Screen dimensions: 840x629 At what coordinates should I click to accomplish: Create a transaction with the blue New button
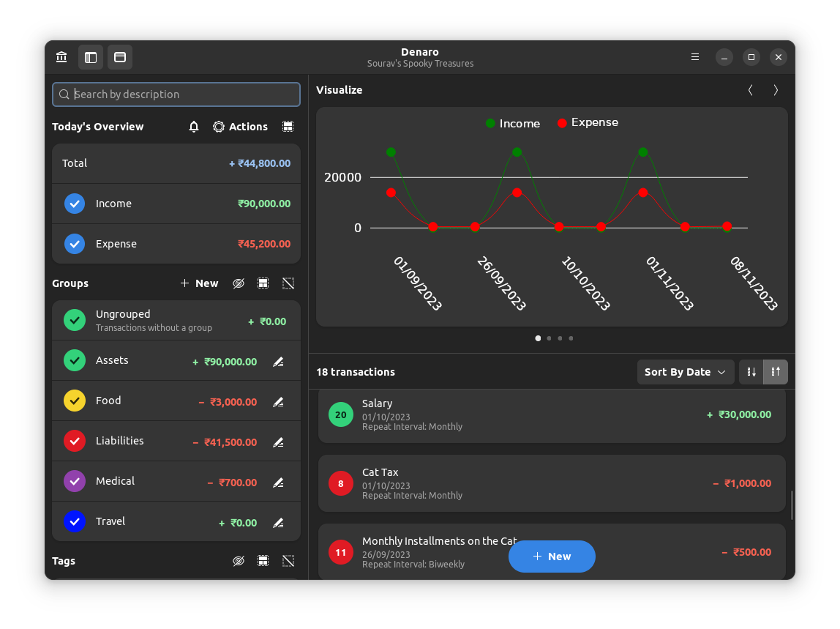pos(552,557)
